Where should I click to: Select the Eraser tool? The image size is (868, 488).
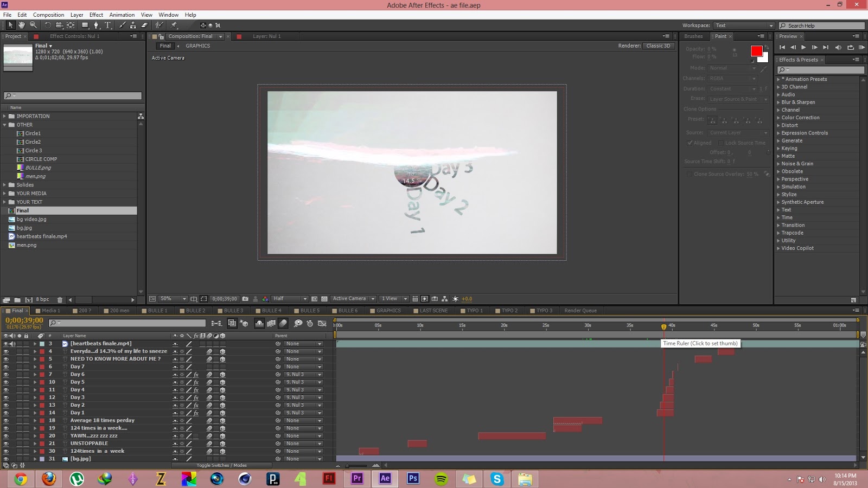tap(144, 25)
